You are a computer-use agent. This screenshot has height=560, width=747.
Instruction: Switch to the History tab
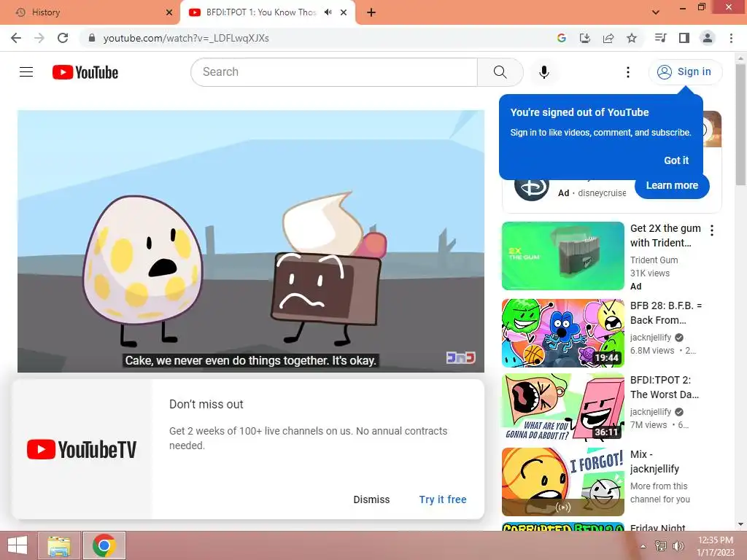point(90,12)
